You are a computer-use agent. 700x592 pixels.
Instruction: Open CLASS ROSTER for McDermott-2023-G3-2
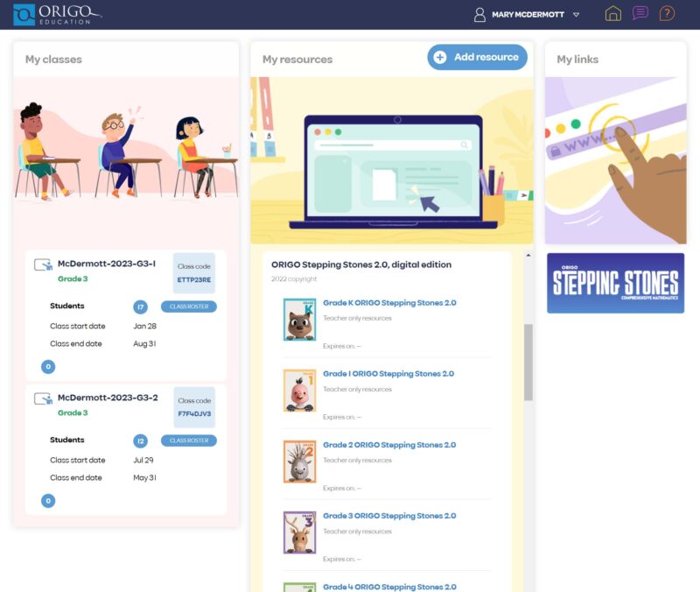tap(189, 440)
